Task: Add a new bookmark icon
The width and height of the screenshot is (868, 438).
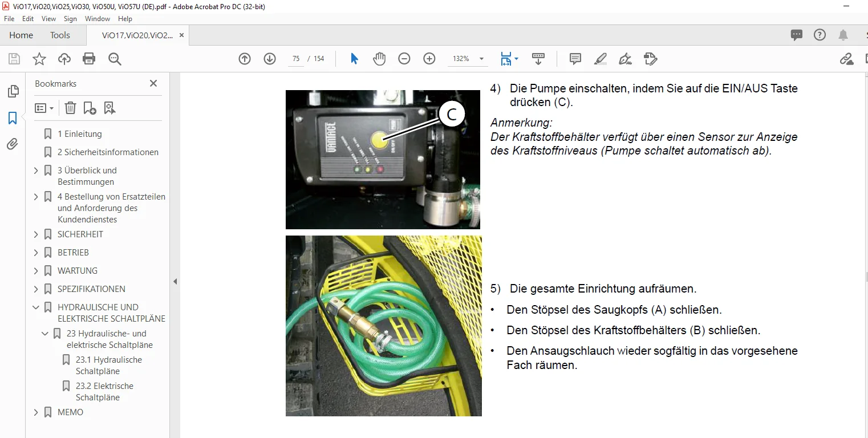Action: pyautogui.click(x=90, y=108)
